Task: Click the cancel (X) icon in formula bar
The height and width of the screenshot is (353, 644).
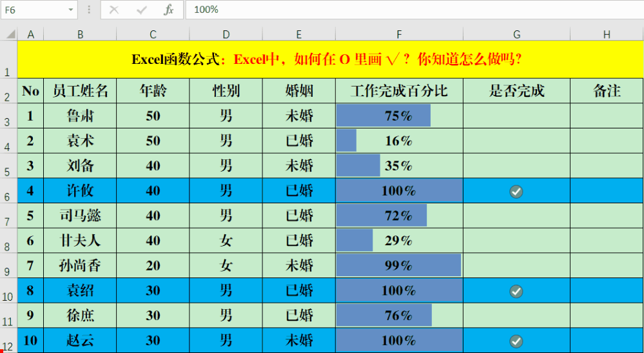Action: click(x=113, y=10)
